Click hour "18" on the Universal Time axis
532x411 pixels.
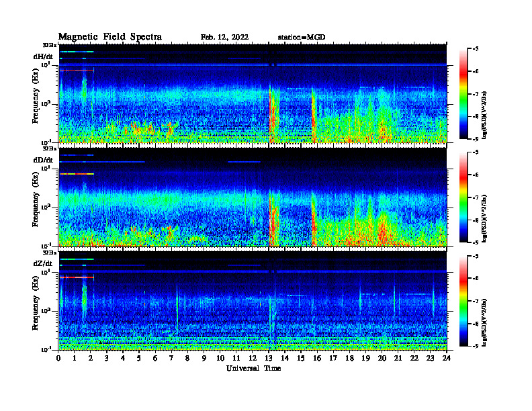pyautogui.click(x=349, y=358)
